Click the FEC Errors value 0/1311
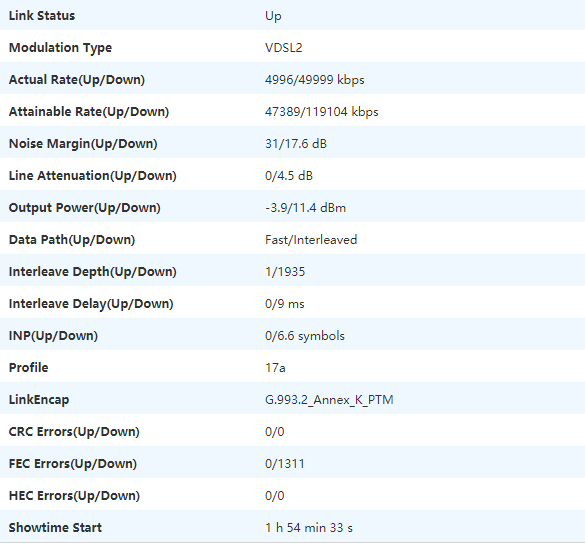The image size is (585, 543). (285, 464)
